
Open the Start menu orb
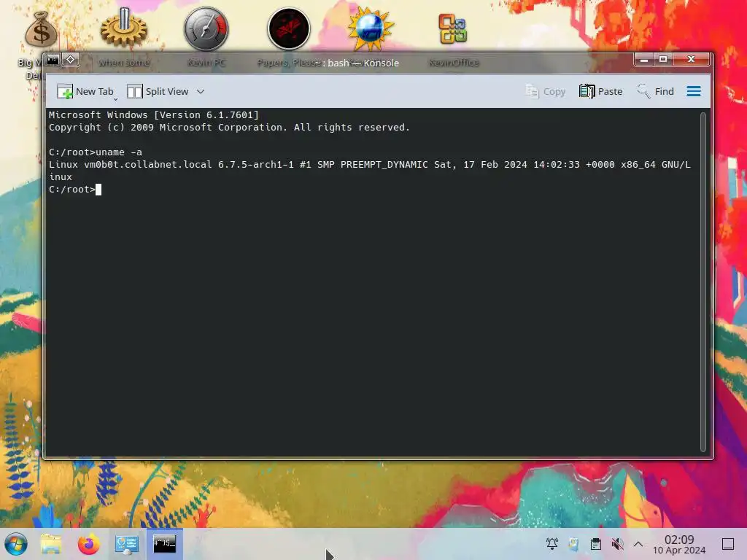[x=16, y=544]
